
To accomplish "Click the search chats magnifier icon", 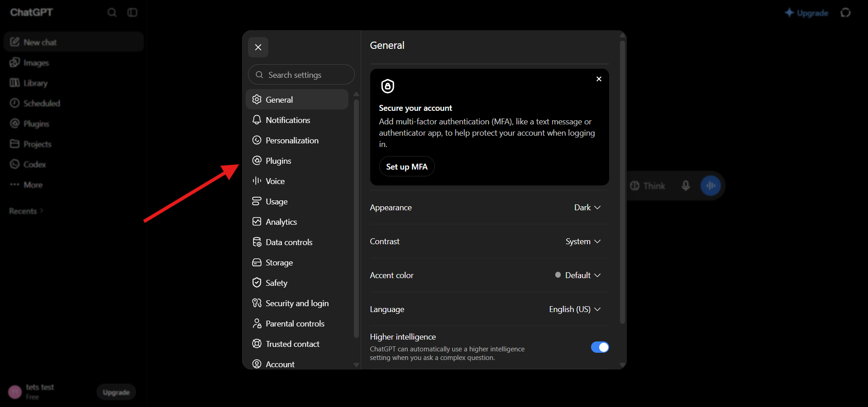I will (112, 13).
